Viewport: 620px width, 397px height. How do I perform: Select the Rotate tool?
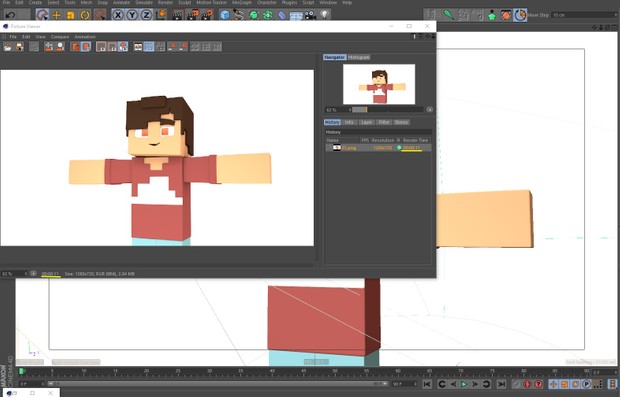[85, 15]
